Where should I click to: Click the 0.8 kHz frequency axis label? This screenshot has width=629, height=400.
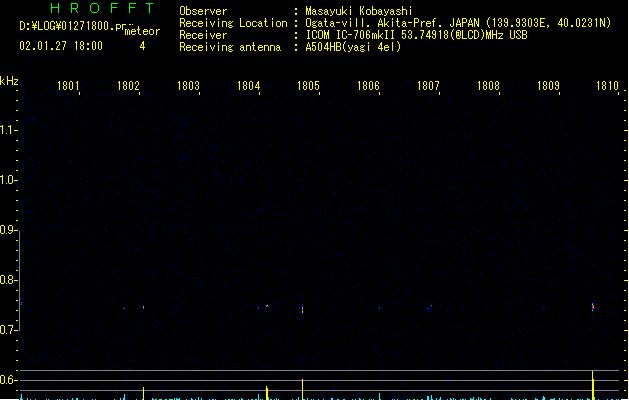7,280
